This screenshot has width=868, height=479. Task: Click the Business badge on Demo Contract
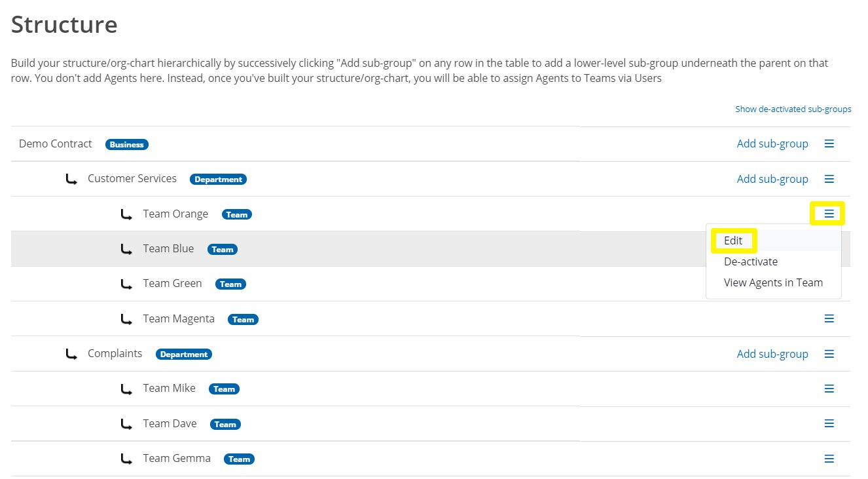[127, 144]
